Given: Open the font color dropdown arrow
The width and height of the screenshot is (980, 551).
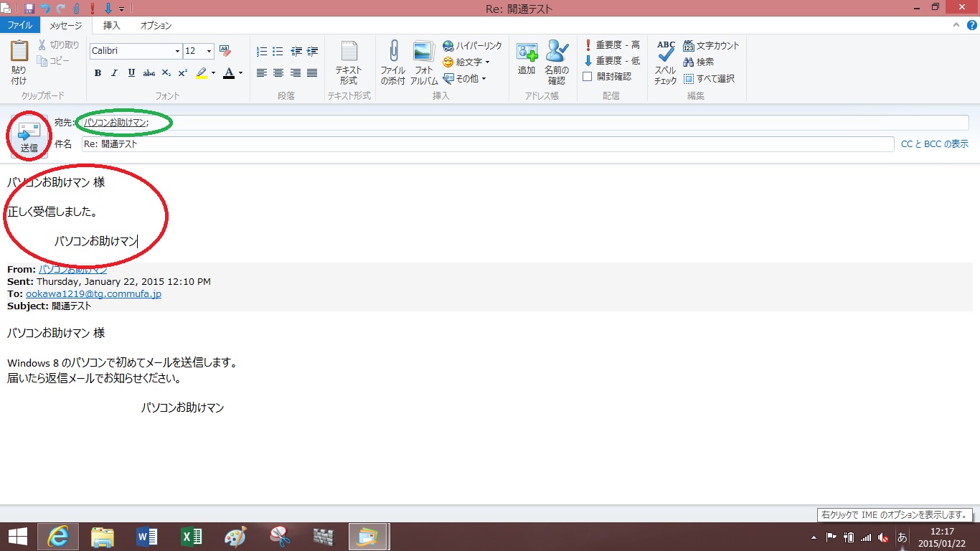Looking at the screenshot, I should 240,72.
